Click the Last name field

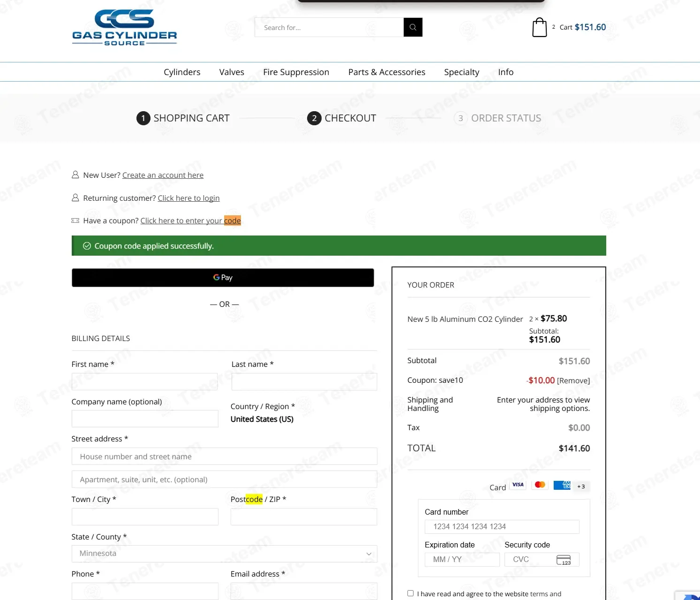[x=304, y=381]
